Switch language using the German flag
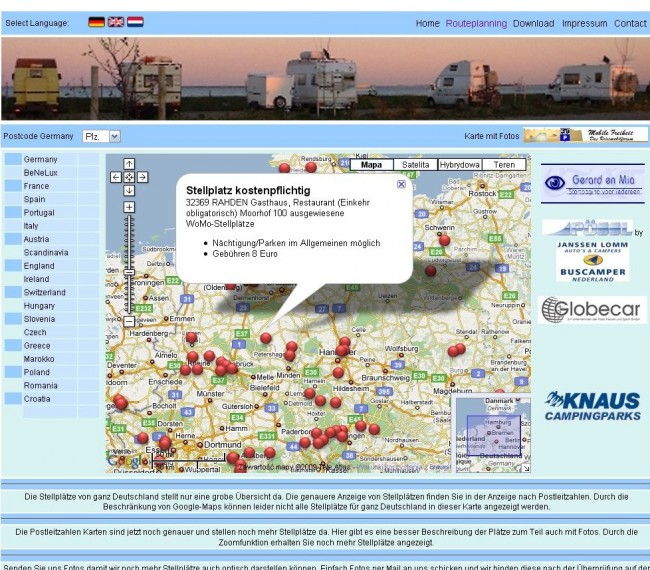650x570 pixels. (x=96, y=22)
